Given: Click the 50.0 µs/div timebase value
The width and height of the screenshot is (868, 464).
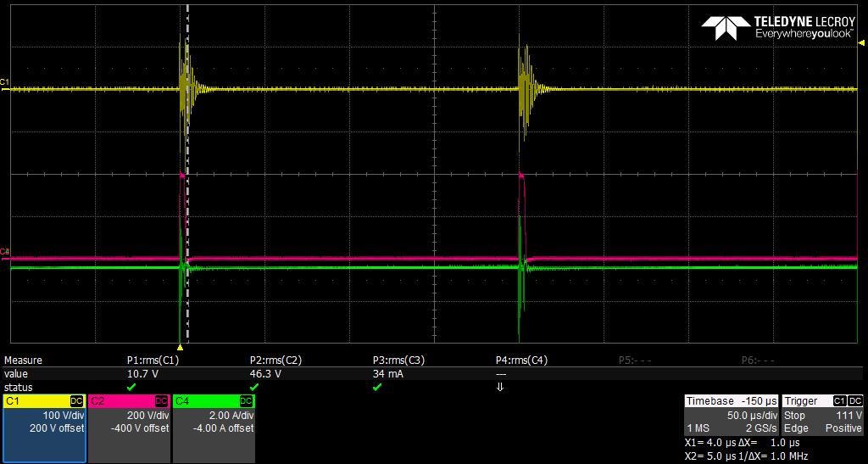Looking at the screenshot, I should pyautogui.click(x=752, y=416).
